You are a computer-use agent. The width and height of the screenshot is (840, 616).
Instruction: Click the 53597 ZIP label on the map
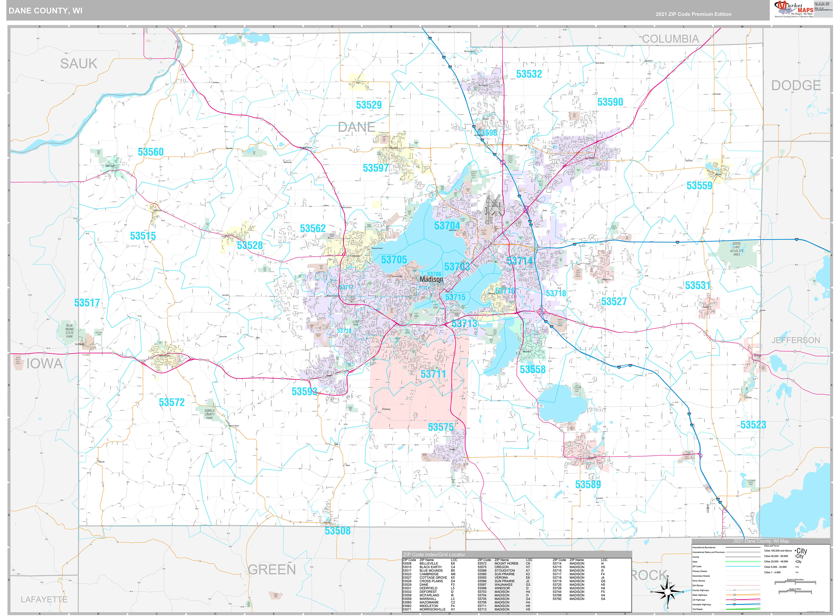tap(376, 168)
